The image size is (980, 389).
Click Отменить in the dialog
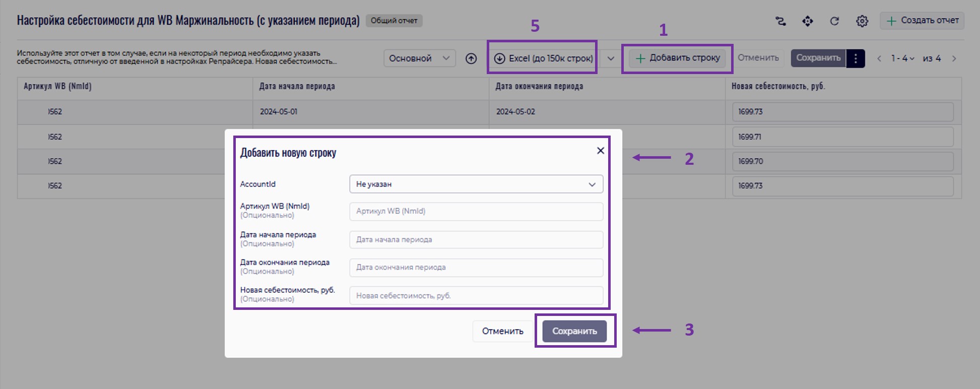click(x=502, y=331)
